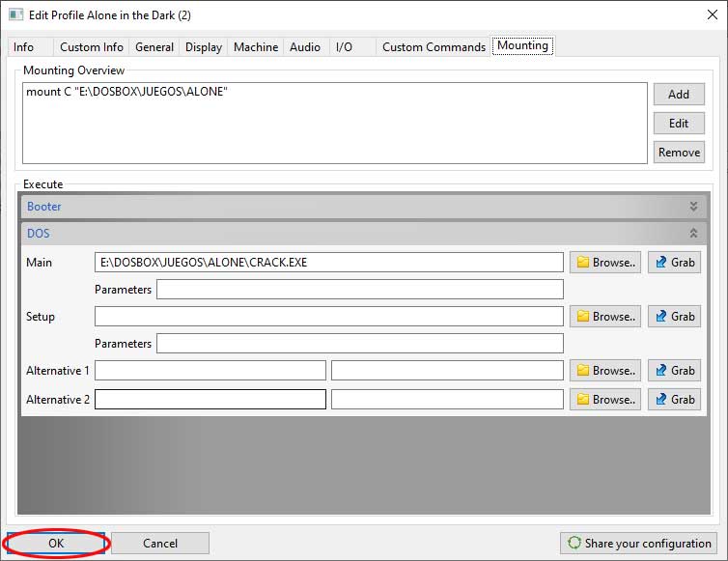Open the Machine tab
The height and width of the screenshot is (561, 728).
click(256, 47)
